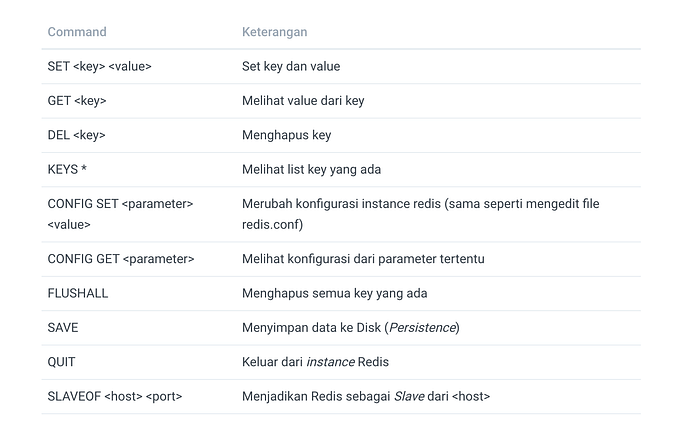Click the Keterangan column header
The width and height of the screenshot is (700, 432).
275,32
